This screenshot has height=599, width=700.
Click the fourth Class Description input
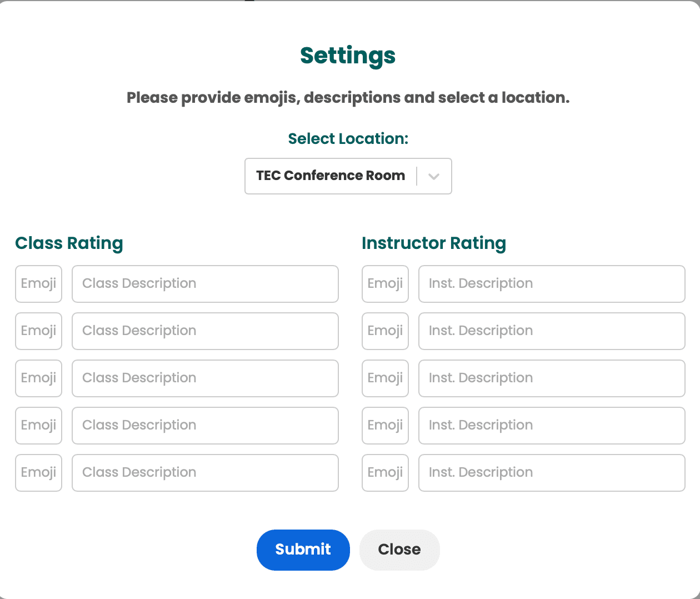tap(205, 426)
